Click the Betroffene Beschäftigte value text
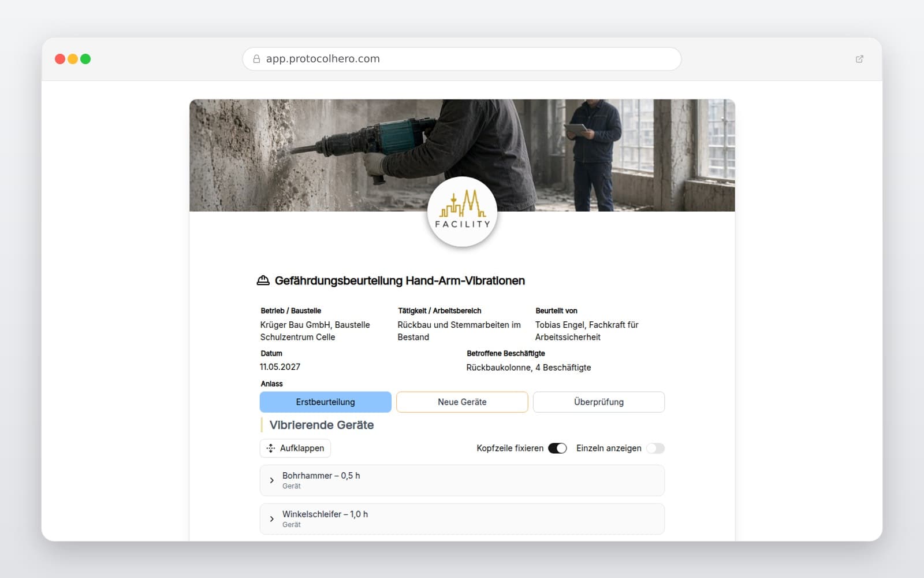Screen dimensions: 924x578 point(528,367)
